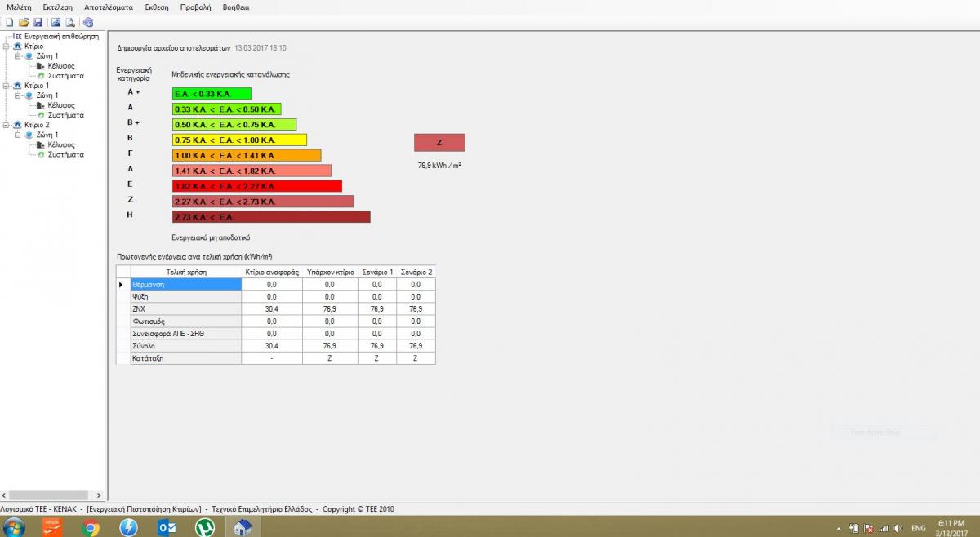
Task: Open the Εκτέλεση menu
Action: (x=58, y=7)
